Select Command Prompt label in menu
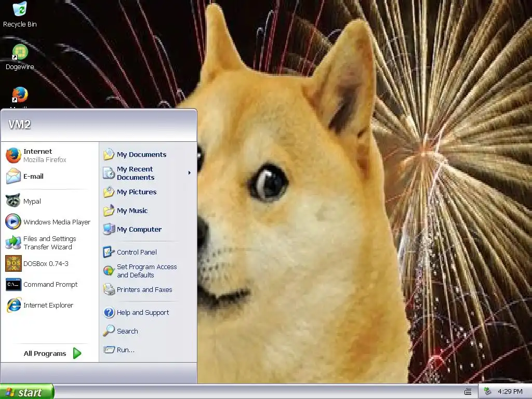Image resolution: width=532 pixels, height=399 pixels. pyautogui.click(x=50, y=284)
